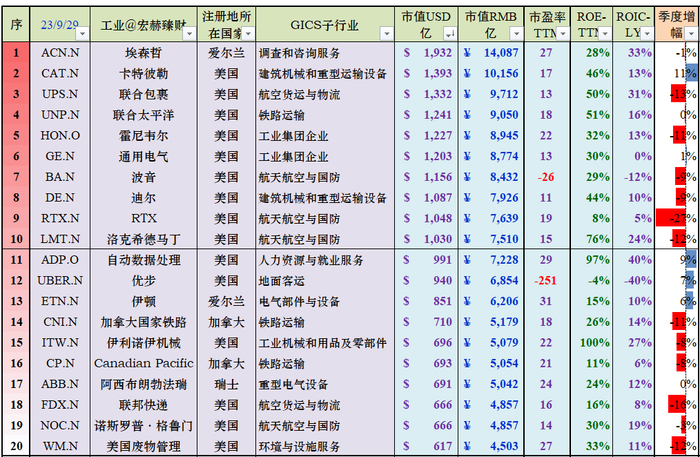This screenshot has width=700, height=457.
Task: Click company name 美国废物管理
Action: pos(143,446)
